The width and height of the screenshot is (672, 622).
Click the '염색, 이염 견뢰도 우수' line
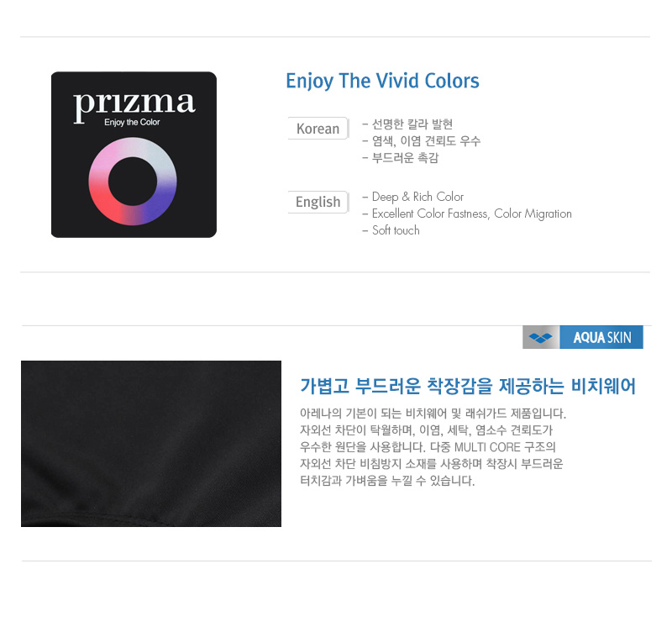point(422,141)
